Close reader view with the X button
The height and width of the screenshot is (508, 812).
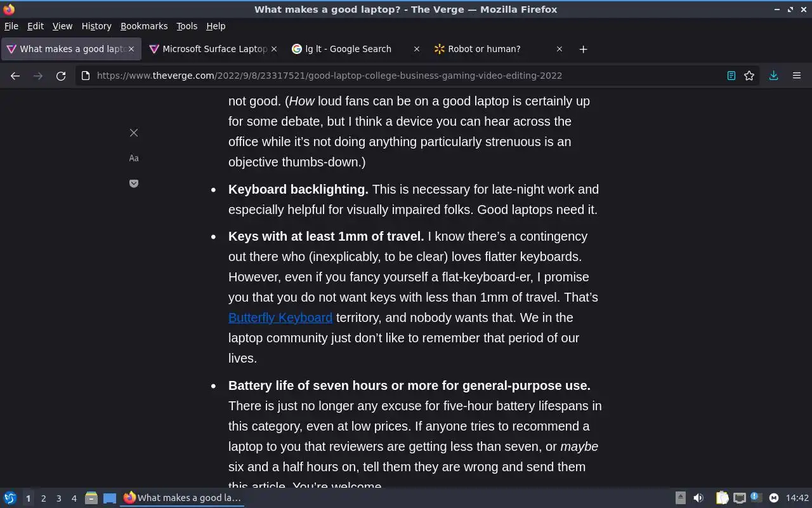pyautogui.click(x=134, y=133)
